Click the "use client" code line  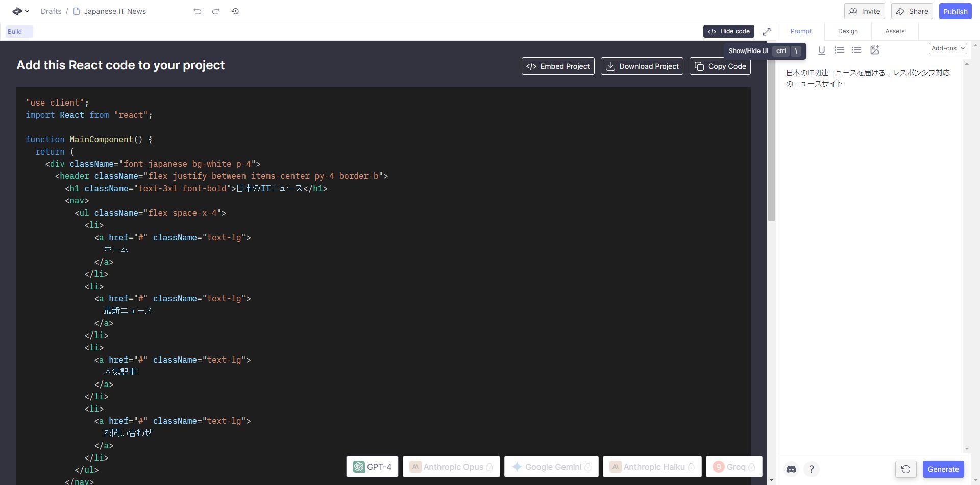[57, 103]
